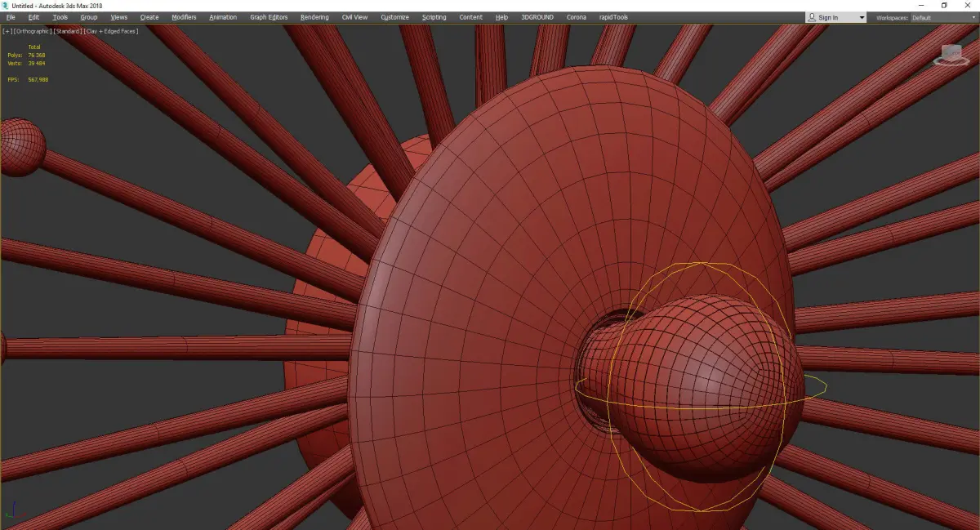Minimize the 3ds Max window
The image size is (980, 530).
(x=921, y=5)
